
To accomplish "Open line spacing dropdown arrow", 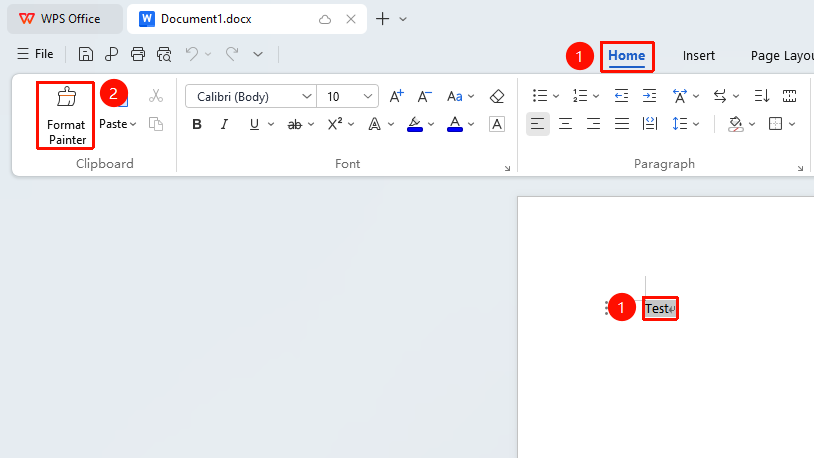I will [x=696, y=124].
